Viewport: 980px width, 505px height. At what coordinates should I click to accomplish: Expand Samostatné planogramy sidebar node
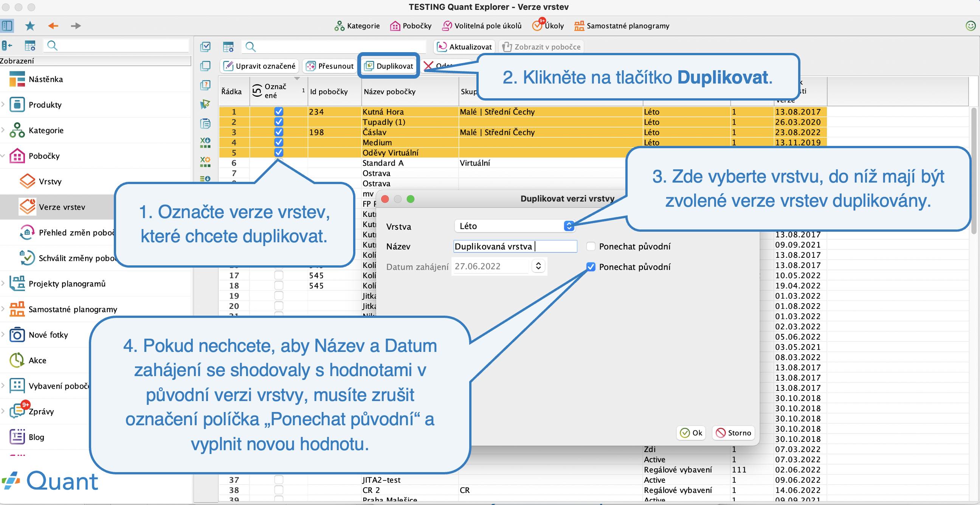click(x=3, y=309)
